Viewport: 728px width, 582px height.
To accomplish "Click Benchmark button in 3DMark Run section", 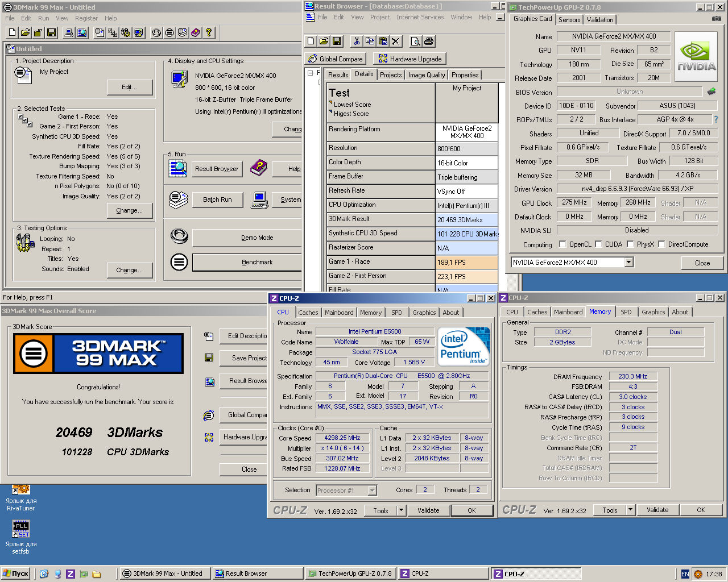I will click(x=247, y=262).
